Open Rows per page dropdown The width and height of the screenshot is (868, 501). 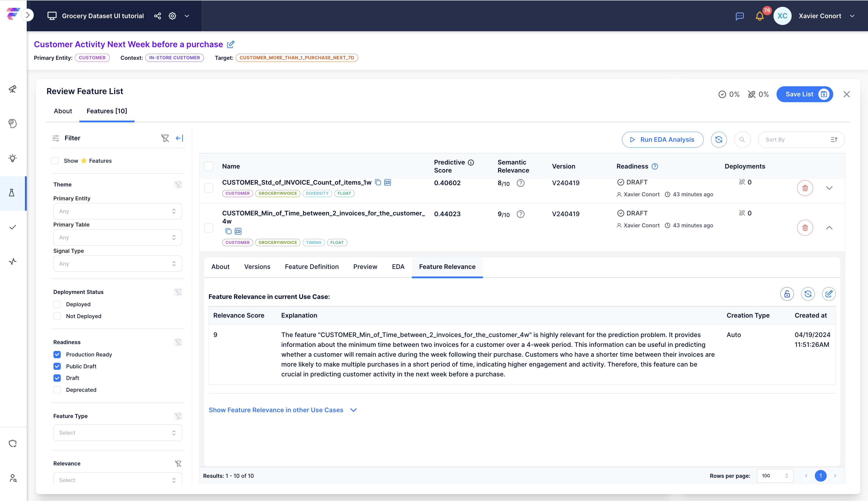[x=775, y=476]
